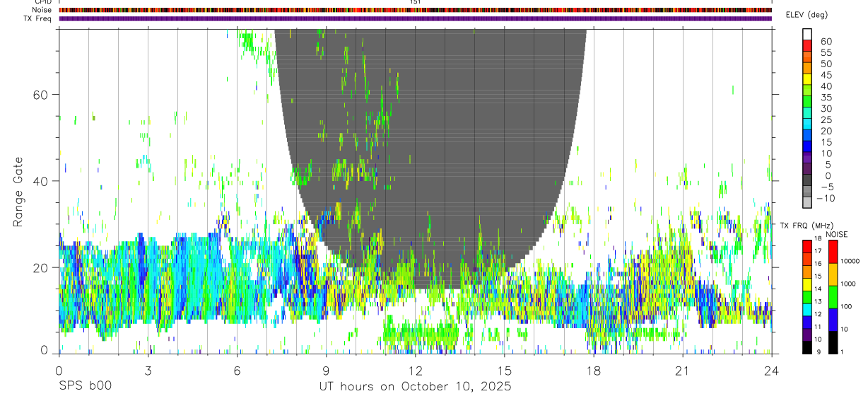Pick the green swatch in TX FRQ colorbar

pos(807,297)
